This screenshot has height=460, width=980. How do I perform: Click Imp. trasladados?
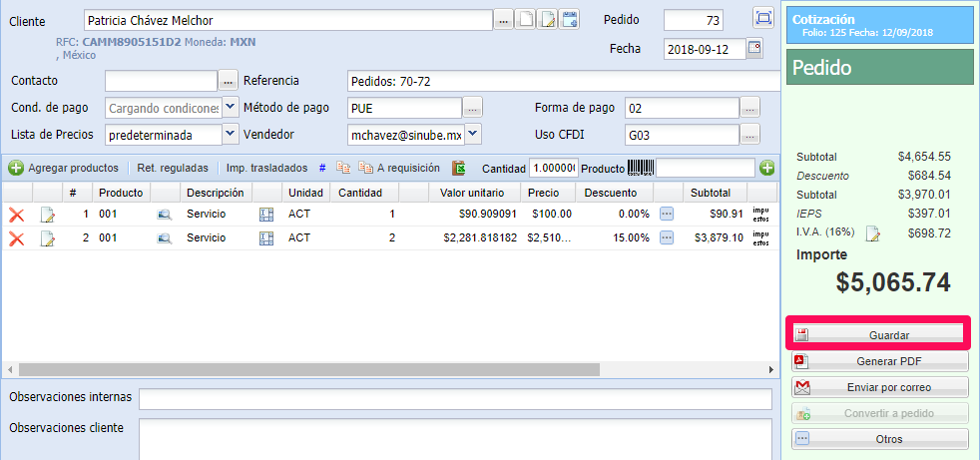[x=266, y=168]
